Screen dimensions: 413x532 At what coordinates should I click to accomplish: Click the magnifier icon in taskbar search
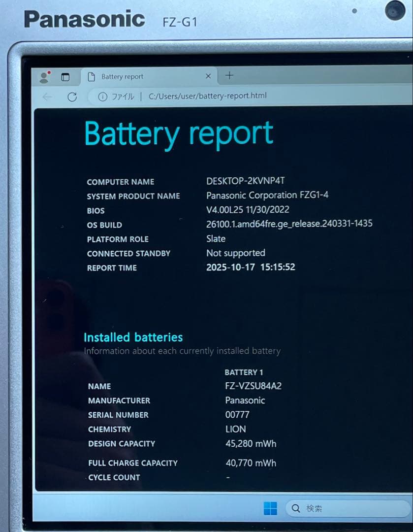click(x=296, y=508)
